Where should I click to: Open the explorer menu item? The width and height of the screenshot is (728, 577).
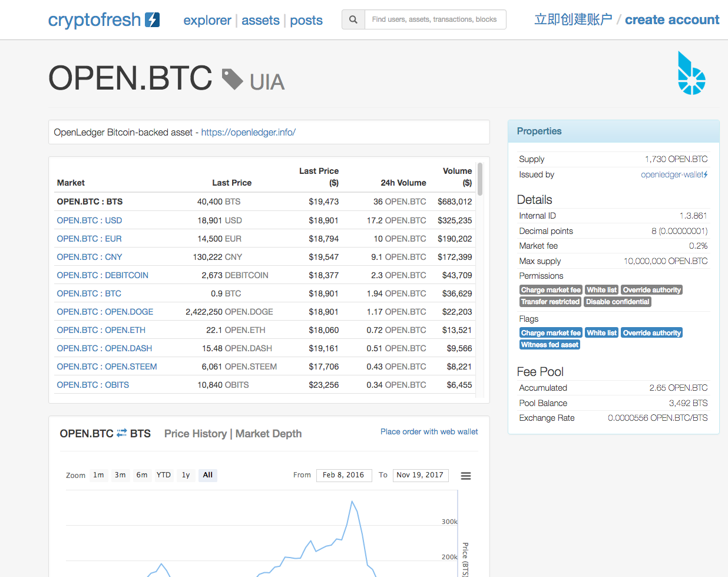207,20
